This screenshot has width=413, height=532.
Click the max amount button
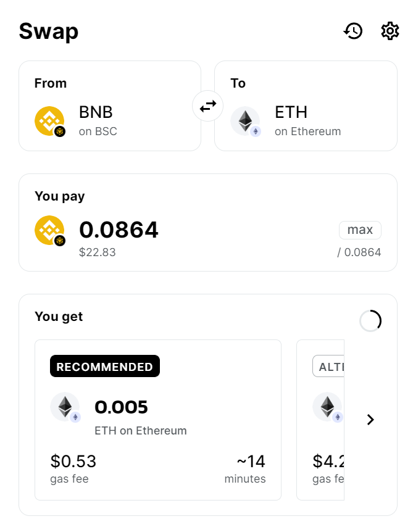pos(360,230)
